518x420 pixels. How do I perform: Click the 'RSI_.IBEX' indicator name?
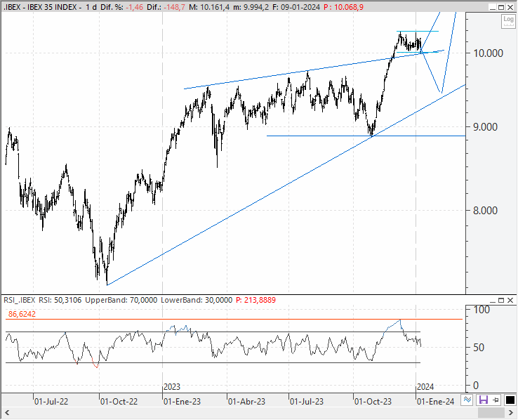point(20,300)
